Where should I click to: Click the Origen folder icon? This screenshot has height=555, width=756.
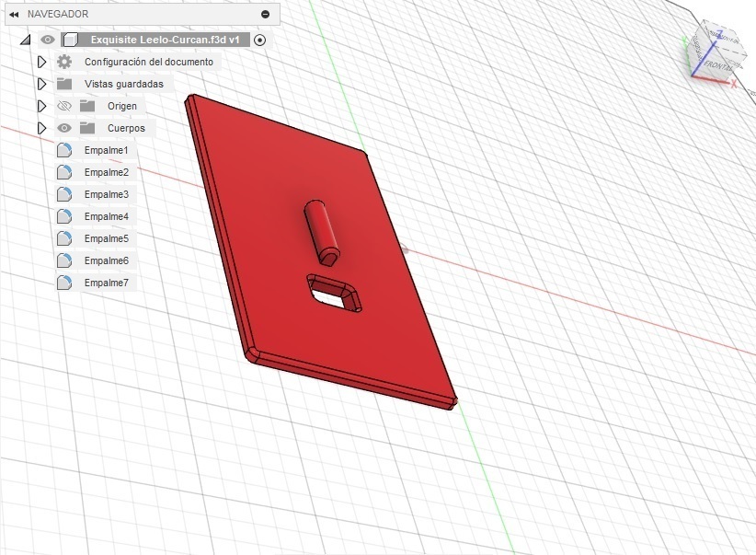(x=87, y=106)
